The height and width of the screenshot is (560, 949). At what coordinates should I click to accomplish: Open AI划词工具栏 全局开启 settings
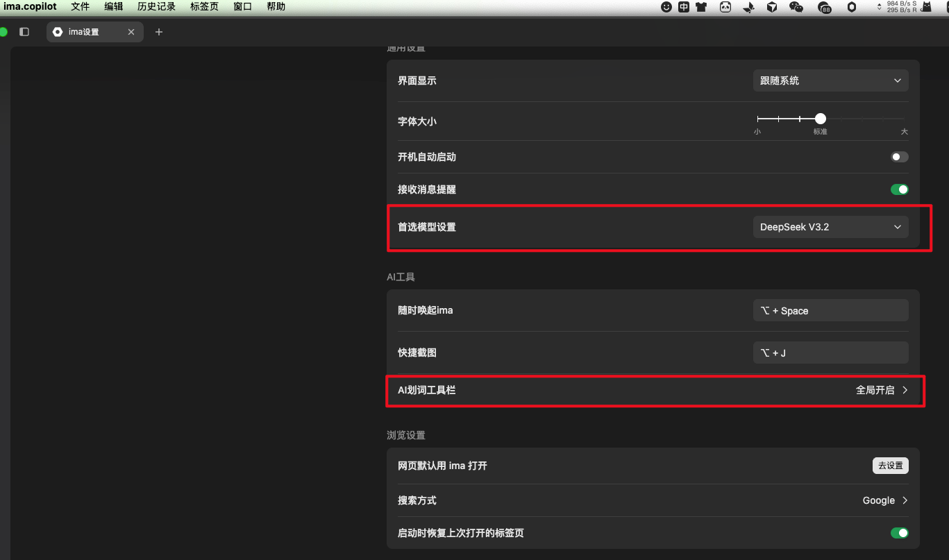[x=882, y=390]
